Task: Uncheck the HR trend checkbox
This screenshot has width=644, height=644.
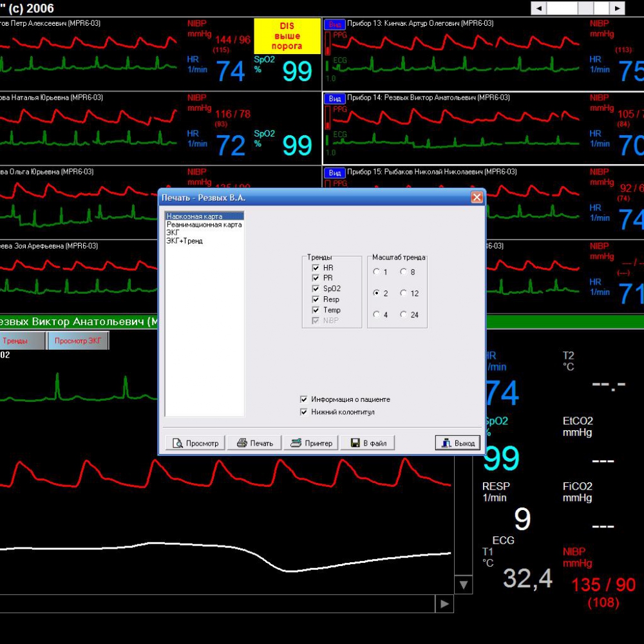Action: coord(316,268)
